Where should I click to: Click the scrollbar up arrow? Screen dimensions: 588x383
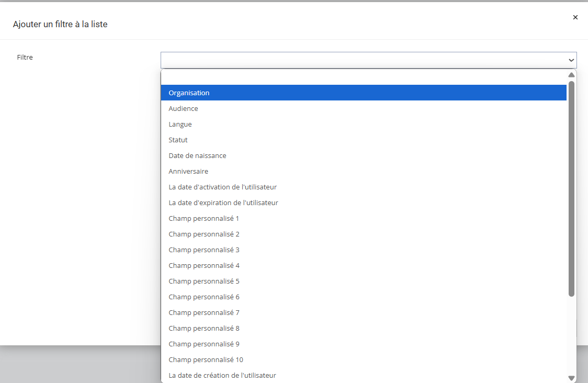click(x=571, y=75)
